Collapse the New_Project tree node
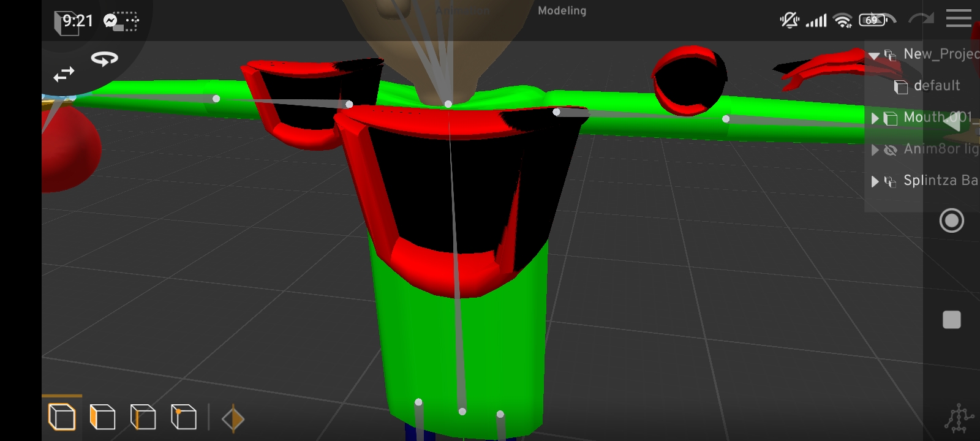 [874, 55]
